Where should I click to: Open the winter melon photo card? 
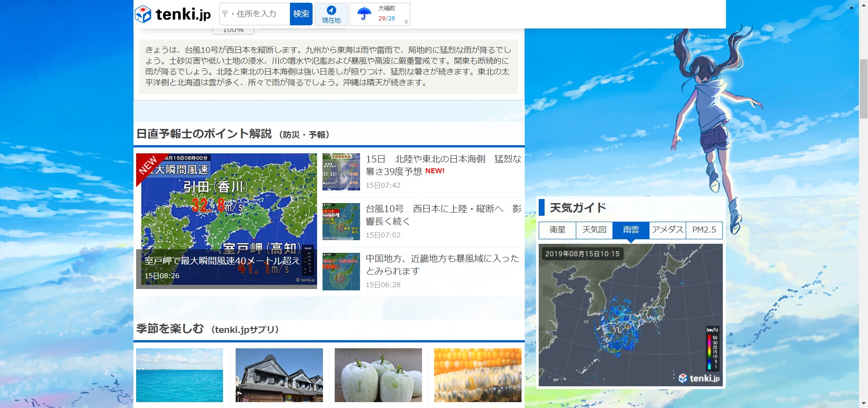pos(378,375)
